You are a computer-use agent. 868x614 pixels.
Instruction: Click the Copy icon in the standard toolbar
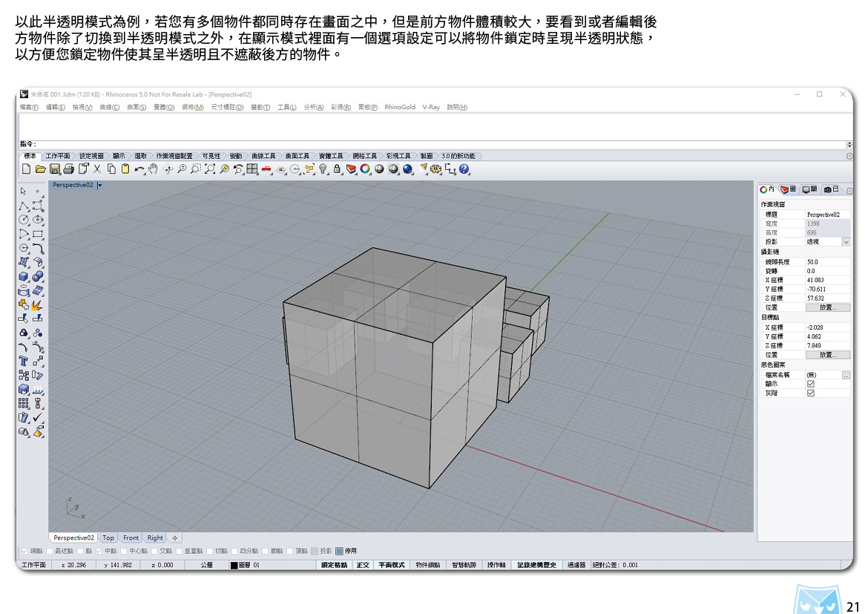coord(111,169)
